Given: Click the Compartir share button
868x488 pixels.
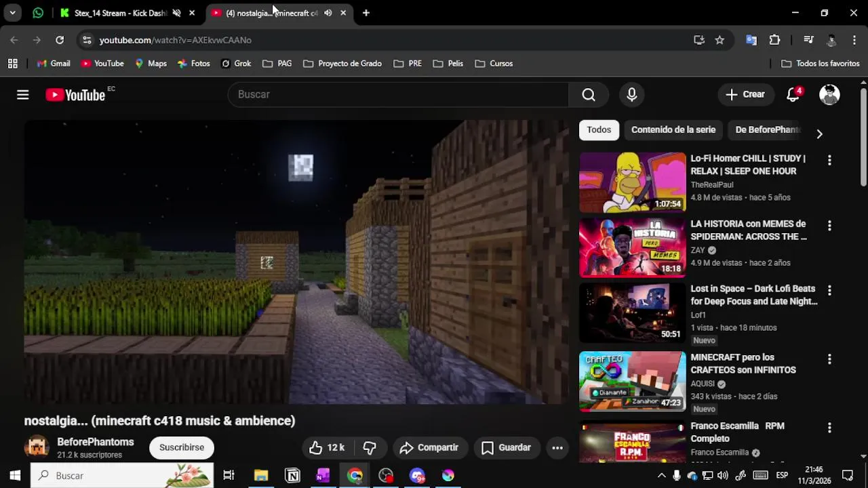Looking at the screenshot, I should pos(429,447).
